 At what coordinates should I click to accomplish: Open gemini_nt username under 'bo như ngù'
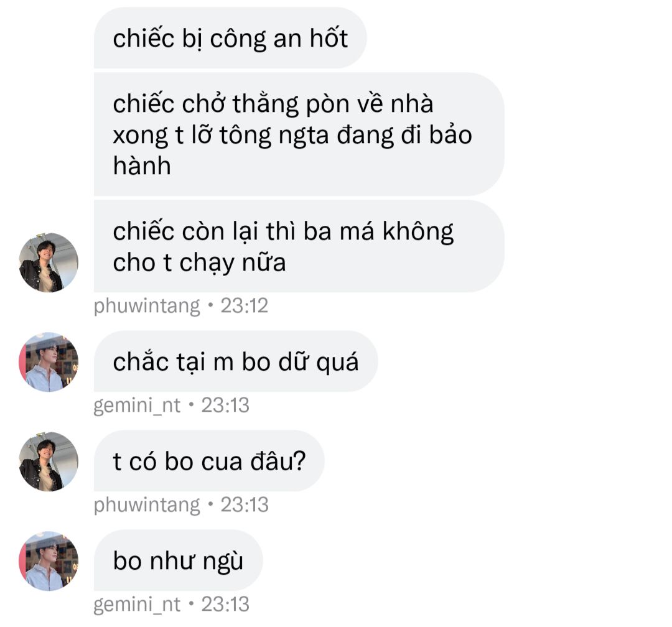(x=137, y=604)
